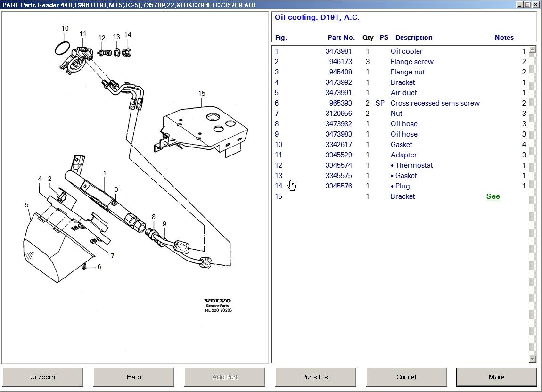Select the Flange nut description
The width and height of the screenshot is (542, 392).
click(x=408, y=72)
